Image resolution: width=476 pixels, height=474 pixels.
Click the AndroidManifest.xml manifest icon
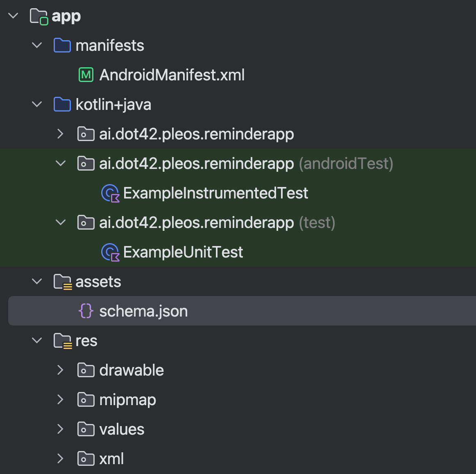tap(86, 75)
